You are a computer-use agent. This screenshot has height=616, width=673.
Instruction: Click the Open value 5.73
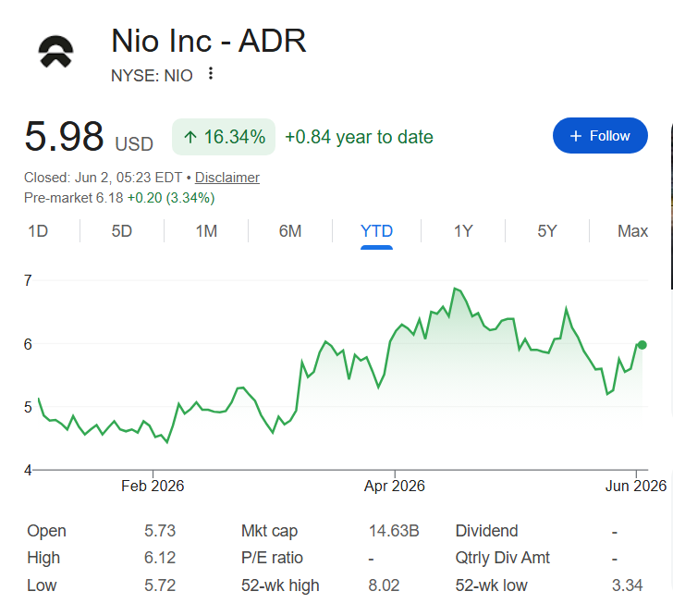160,531
